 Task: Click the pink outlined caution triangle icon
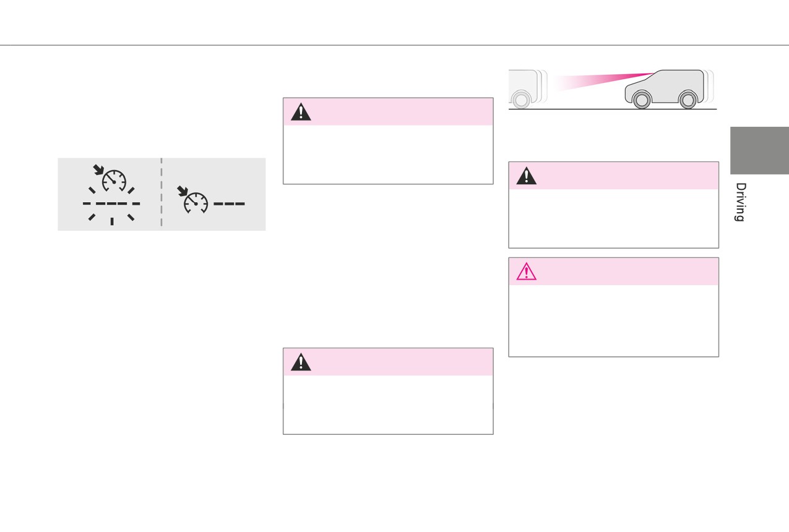click(x=527, y=272)
